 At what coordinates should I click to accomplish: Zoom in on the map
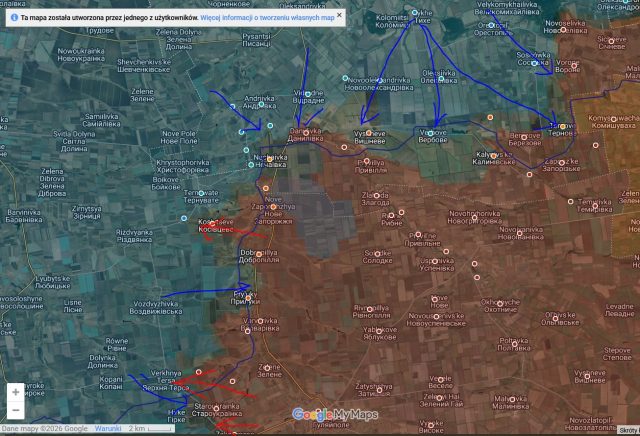tap(16, 391)
